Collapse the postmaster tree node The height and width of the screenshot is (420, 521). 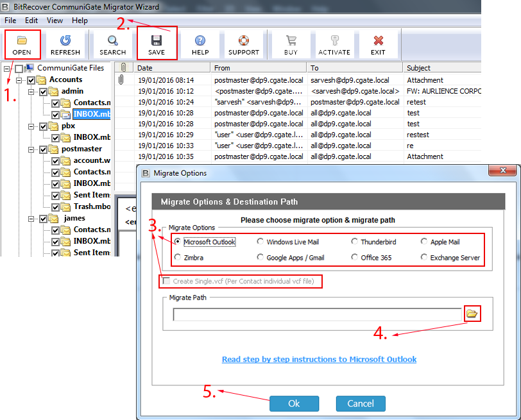point(31,150)
